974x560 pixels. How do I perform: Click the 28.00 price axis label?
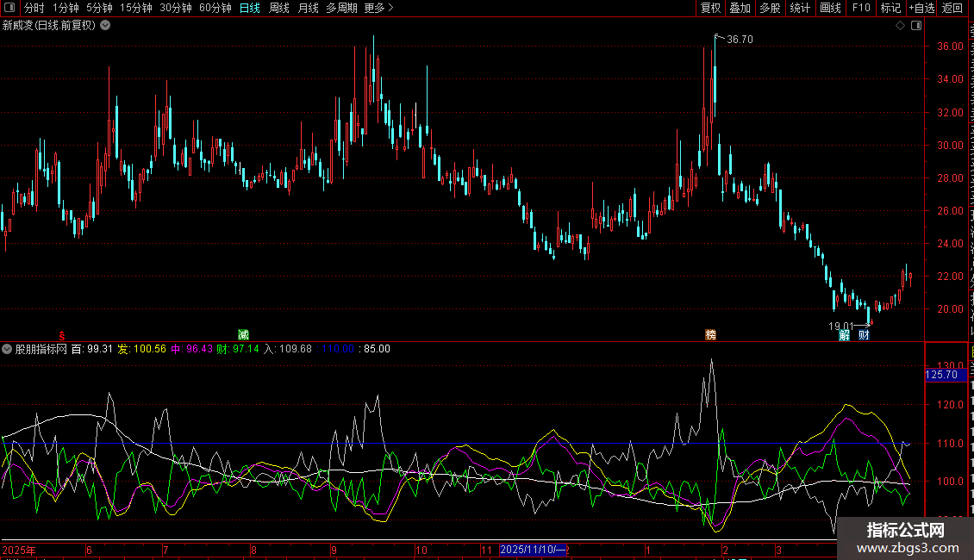951,177
